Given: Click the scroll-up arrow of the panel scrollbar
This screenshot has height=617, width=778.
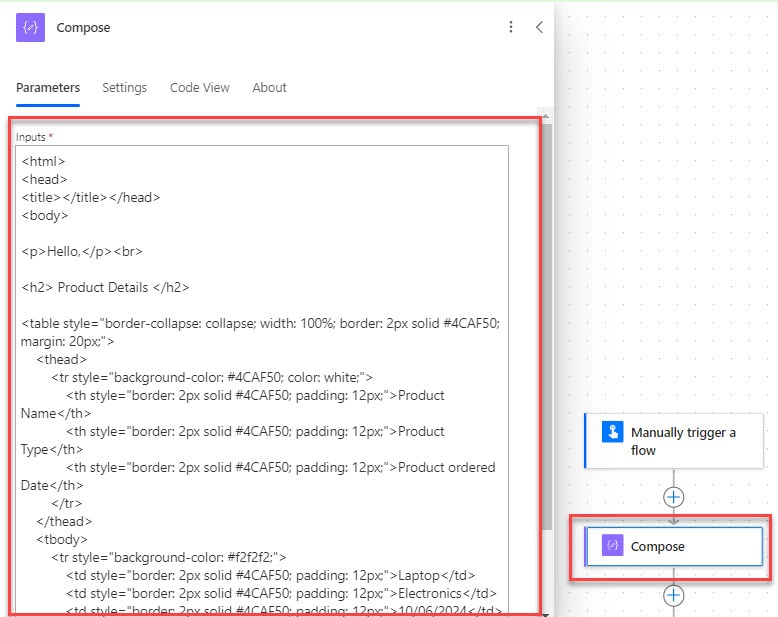Looking at the screenshot, I should tap(546, 116).
